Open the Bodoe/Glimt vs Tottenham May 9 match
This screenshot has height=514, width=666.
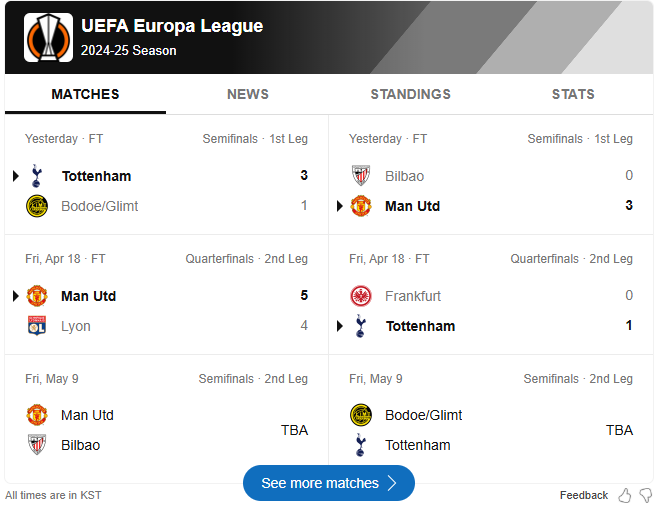tap(491, 415)
